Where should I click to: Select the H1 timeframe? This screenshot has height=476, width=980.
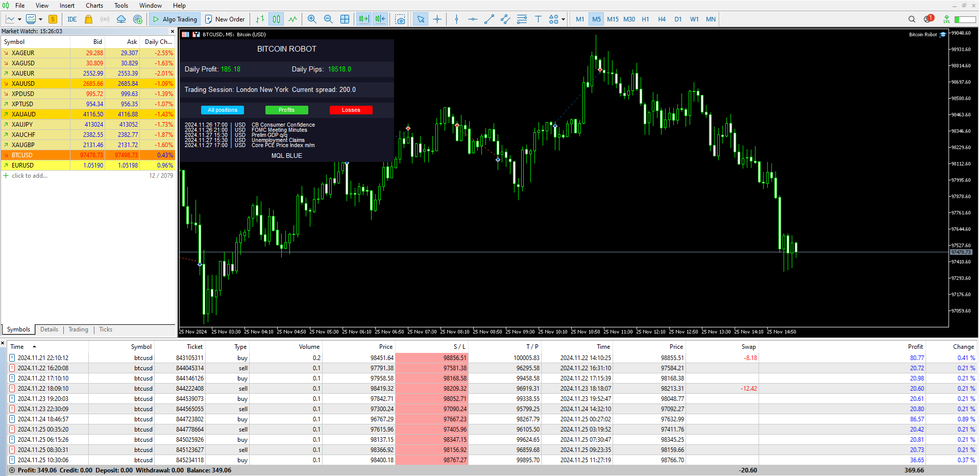pyautogui.click(x=645, y=19)
